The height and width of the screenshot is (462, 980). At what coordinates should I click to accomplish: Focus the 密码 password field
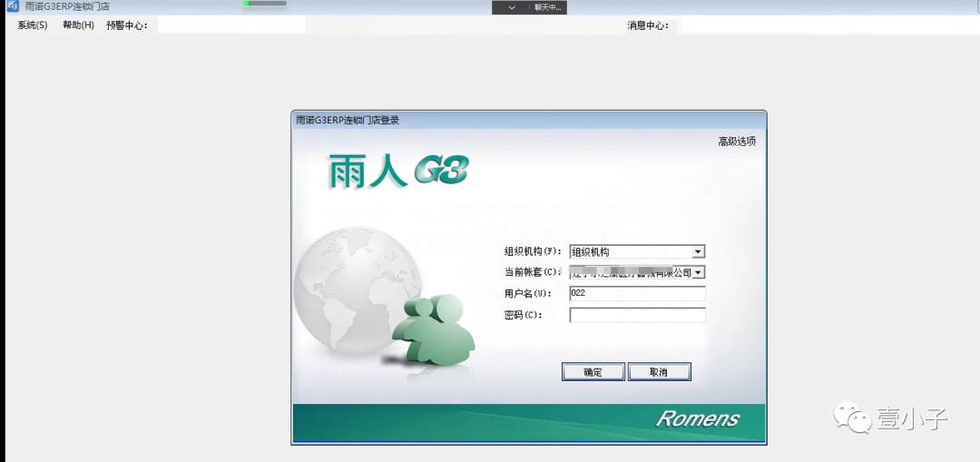pyautogui.click(x=638, y=315)
